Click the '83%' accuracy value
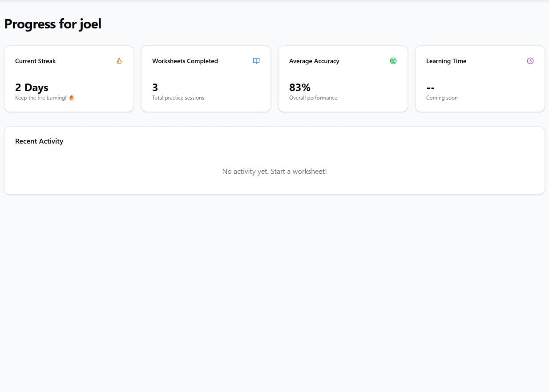 [x=300, y=88]
